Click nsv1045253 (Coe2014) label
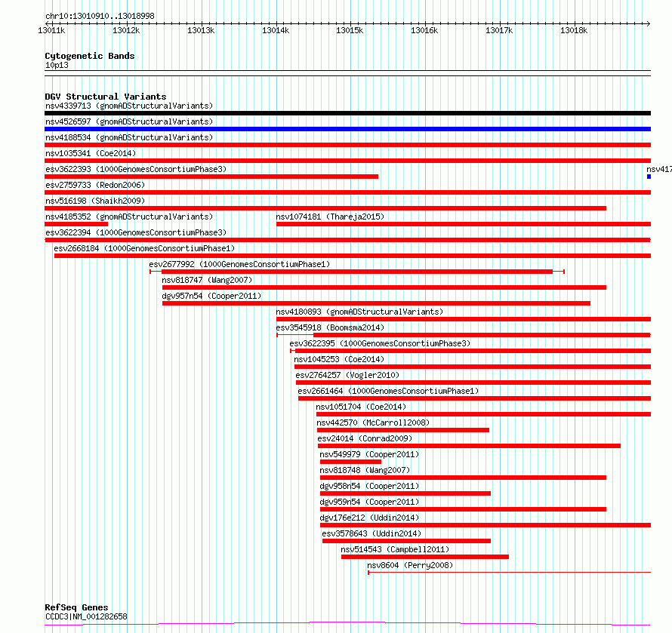 (339, 359)
